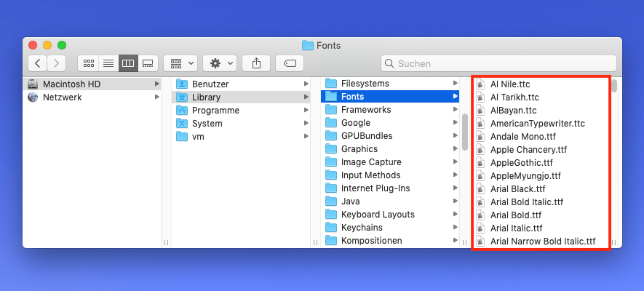Image resolution: width=644 pixels, height=291 pixels.
Task: Select the Netzwerk globe item
Action: pos(62,97)
